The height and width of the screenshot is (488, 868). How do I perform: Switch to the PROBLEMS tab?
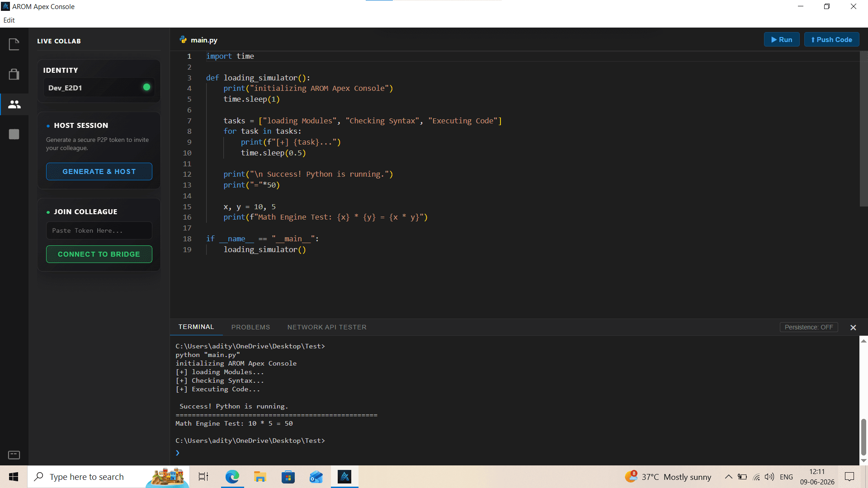coord(250,327)
